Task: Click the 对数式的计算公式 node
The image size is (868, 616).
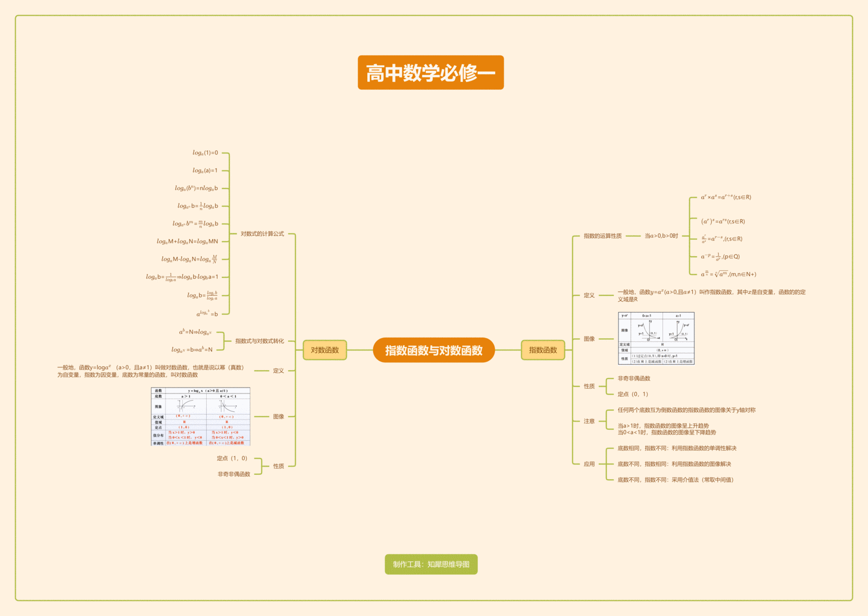Action: click(x=263, y=234)
